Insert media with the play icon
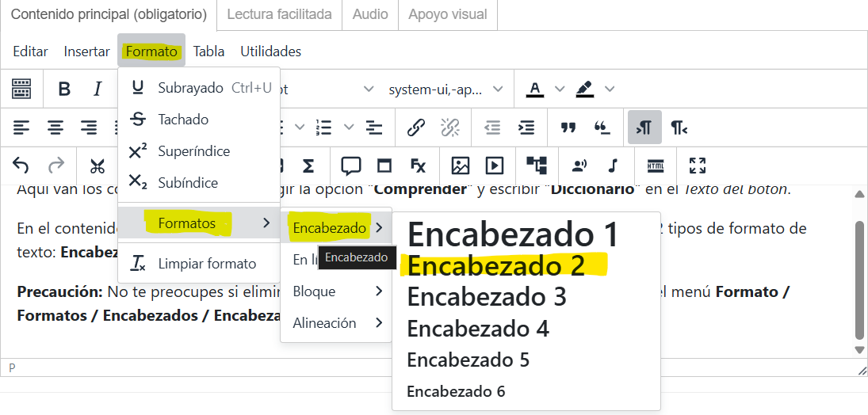 click(x=494, y=166)
